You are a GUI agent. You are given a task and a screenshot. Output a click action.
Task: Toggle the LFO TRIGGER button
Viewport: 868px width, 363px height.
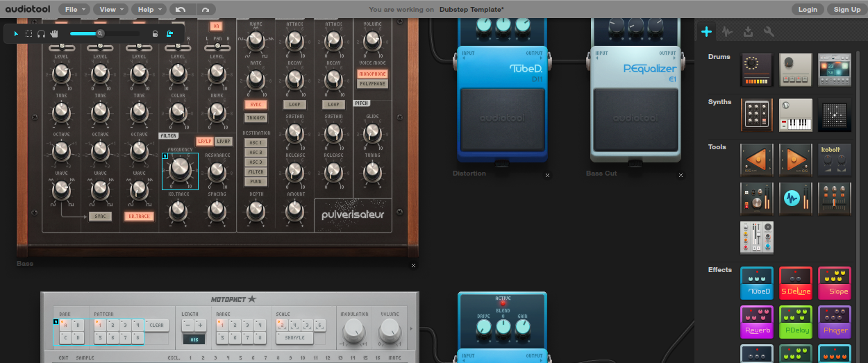[256, 118]
